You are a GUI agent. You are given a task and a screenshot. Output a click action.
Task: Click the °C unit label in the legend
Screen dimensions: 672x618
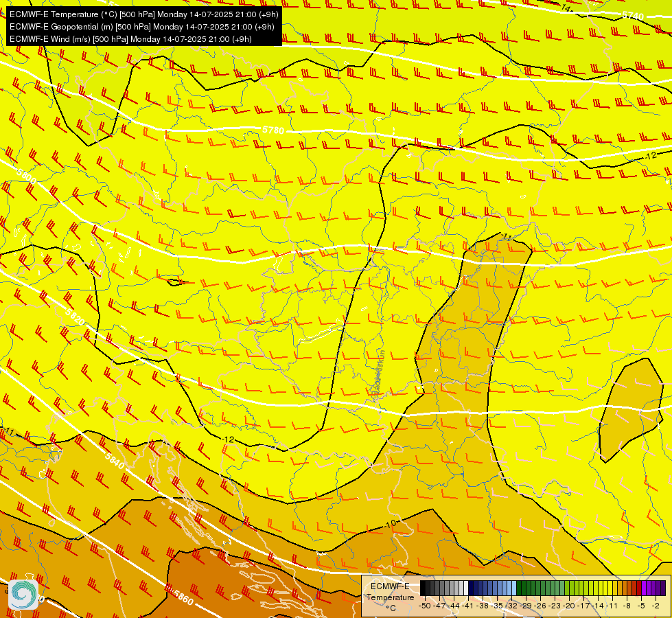pyautogui.click(x=391, y=608)
